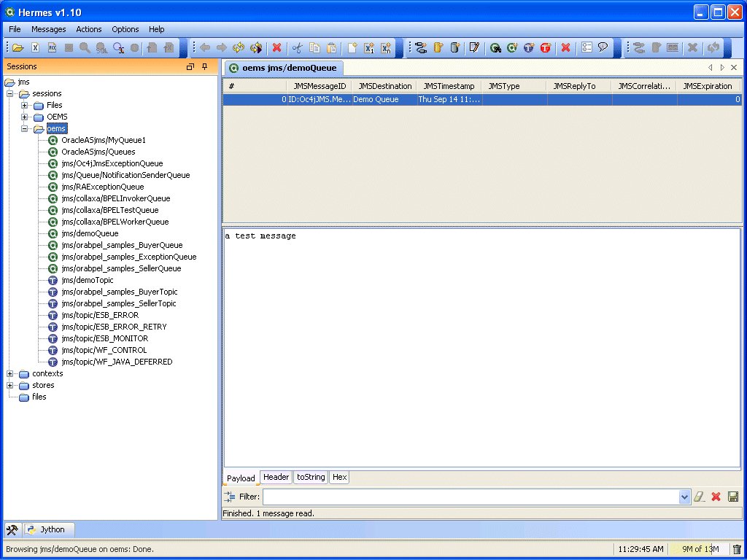Click the discover queues binoculars icon
This screenshot has height=560, width=747.
click(x=495, y=47)
